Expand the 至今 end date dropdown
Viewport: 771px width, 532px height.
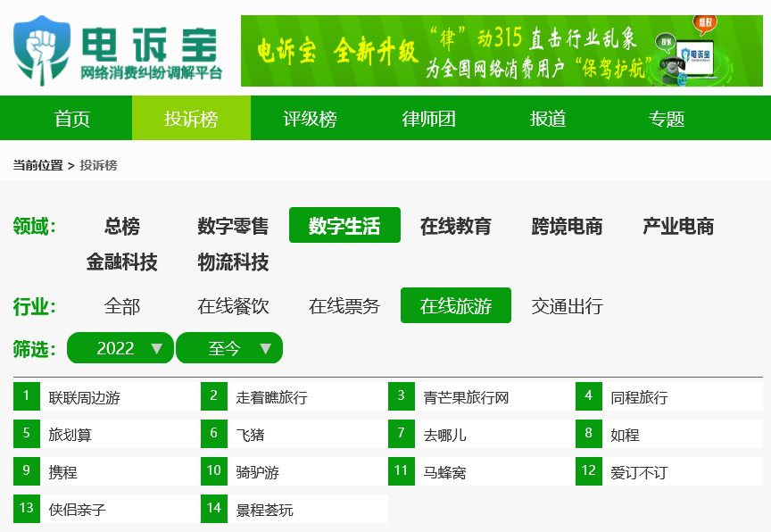[229, 348]
